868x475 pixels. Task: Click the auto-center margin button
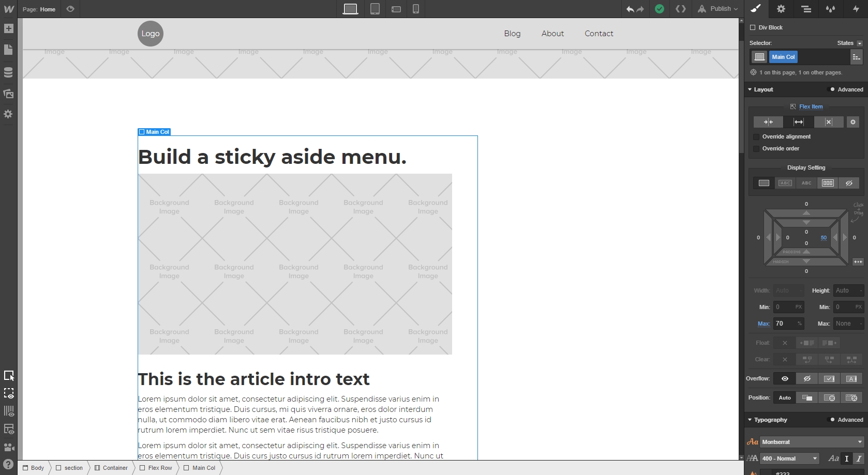[x=858, y=262]
